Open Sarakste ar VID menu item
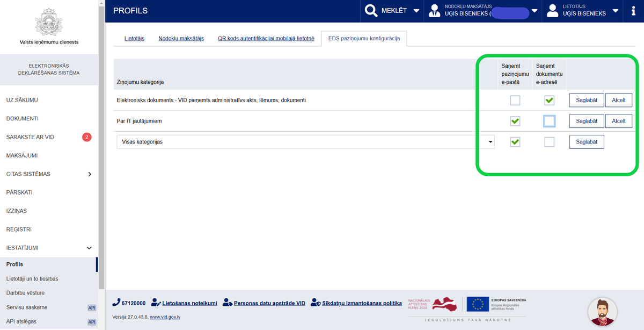Viewport: 644px width, 330px height. point(30,137)
